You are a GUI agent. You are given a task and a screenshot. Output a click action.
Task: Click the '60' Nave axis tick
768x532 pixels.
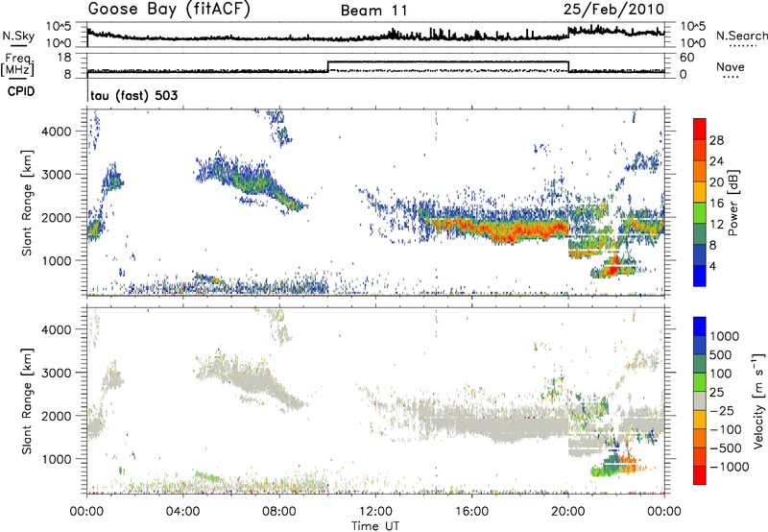pyautogui.click(x=687, y=58)
